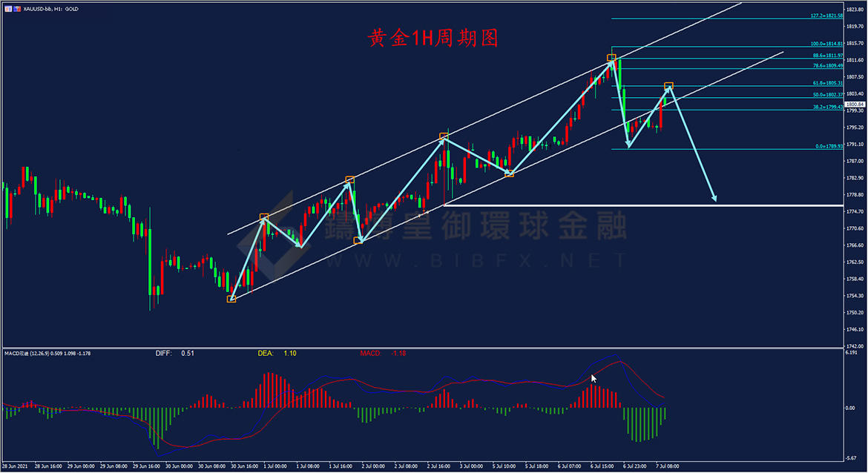The width and height of the screenshot is (868, 473).
Task: Click the 127.2=1821.58 Fibonacci level label
Action: pyautogui.click(x=827, y=15)
